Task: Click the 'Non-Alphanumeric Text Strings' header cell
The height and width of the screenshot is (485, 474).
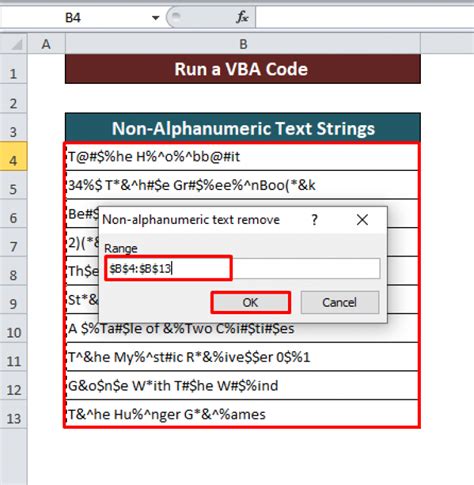Action: tap(243, 128)
